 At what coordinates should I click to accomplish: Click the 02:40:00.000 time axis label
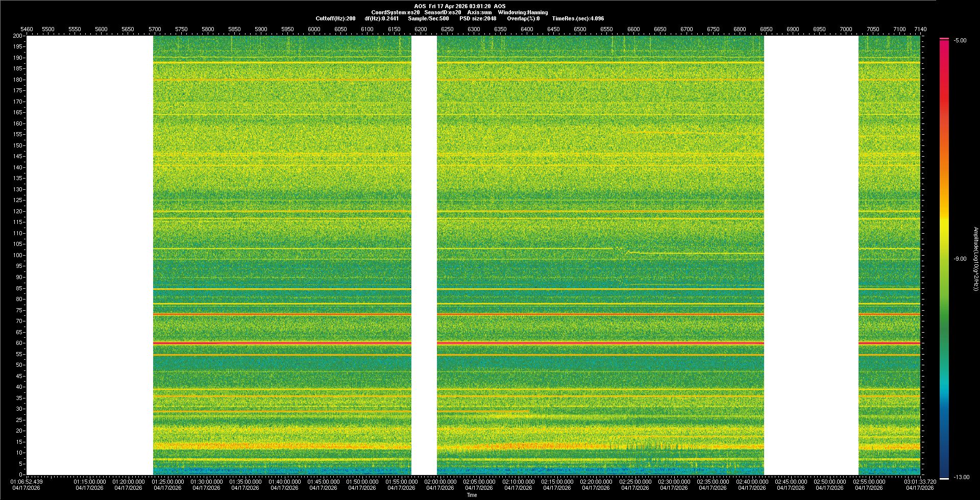[x=752, y=482]
